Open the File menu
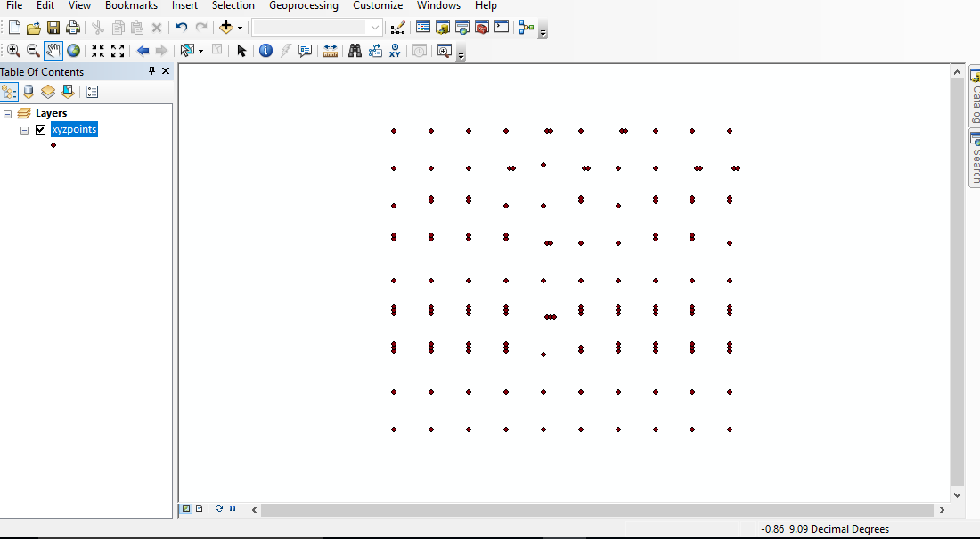This screenshot has height=539, width=980. [14, 5]
